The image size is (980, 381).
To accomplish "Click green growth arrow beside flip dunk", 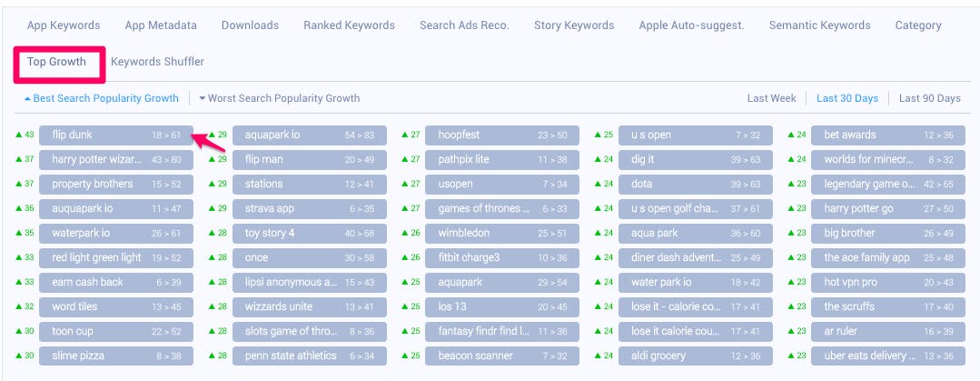I will (19, 135).
